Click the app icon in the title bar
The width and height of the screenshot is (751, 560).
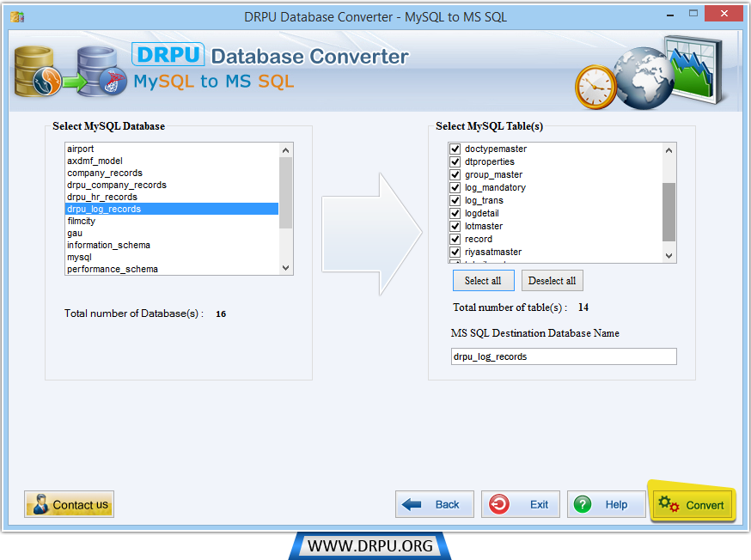[x=17, y=17]
